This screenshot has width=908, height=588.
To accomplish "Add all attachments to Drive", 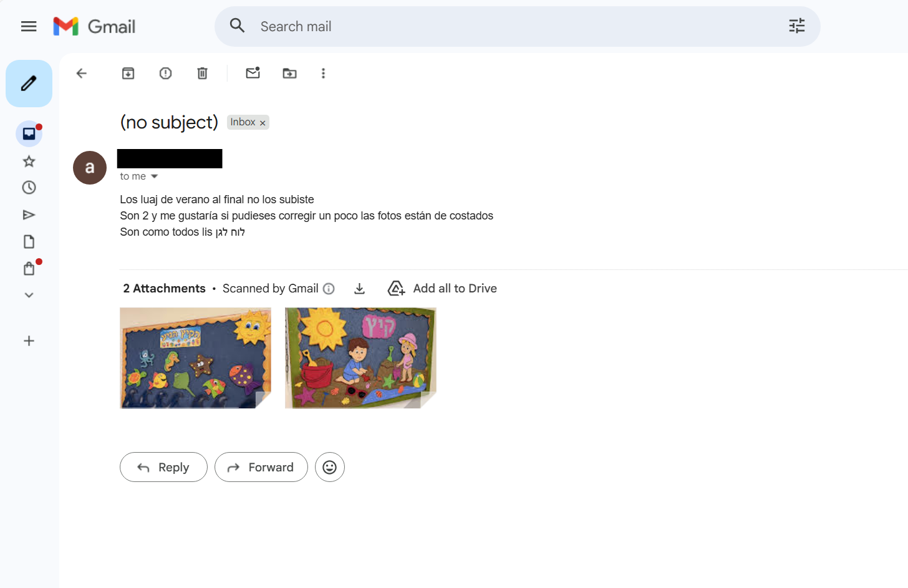I will coord(443,288).
